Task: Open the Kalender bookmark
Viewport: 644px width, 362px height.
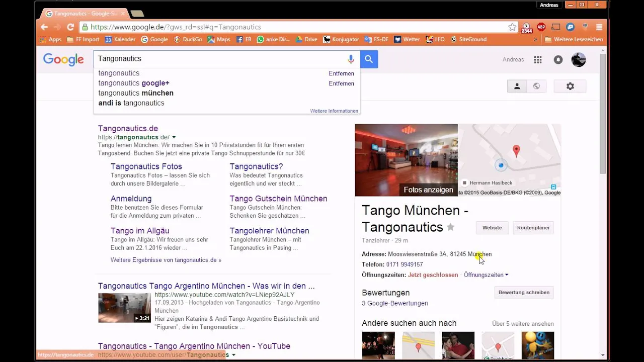Action: click(120, 39)
